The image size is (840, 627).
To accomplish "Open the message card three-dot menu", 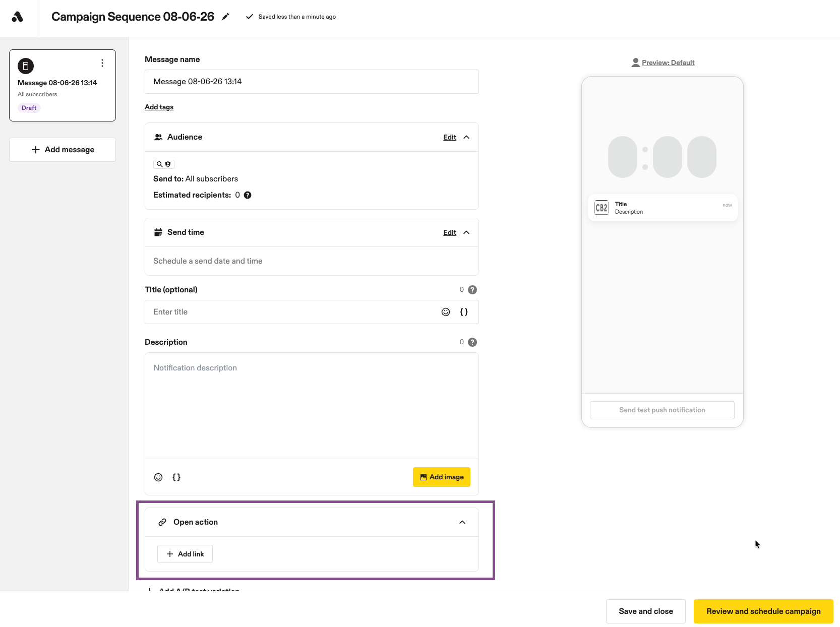I will (x=102, y=63).
